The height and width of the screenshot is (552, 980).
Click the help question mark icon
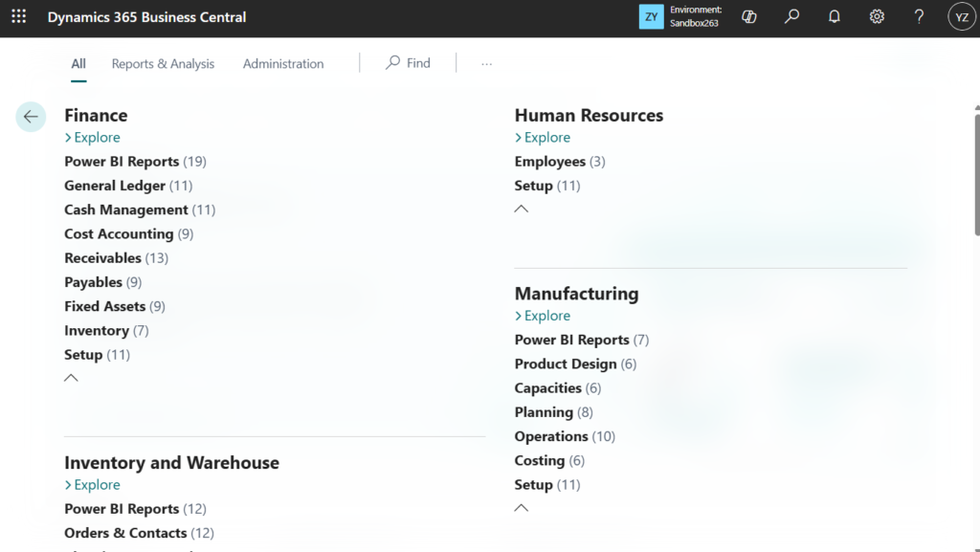pos(919,17)
